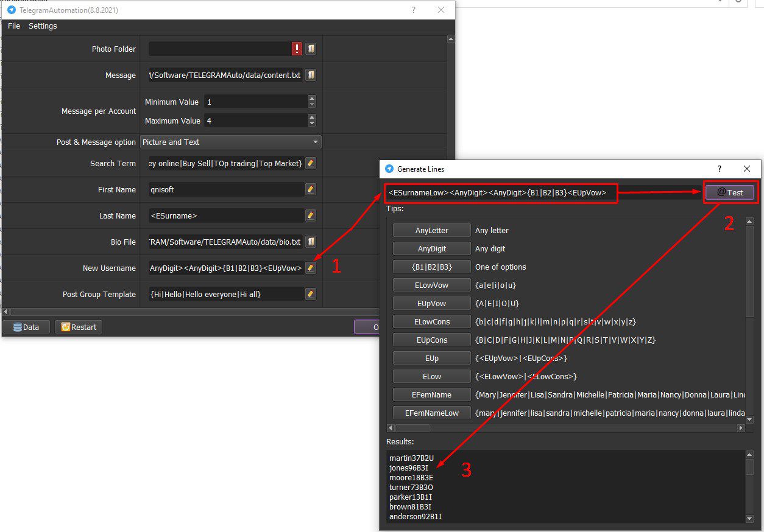The height and width of the screenshot is (532, 764).
Task: Click the pencil icon beside Last Name
Action: tap(311, 215)
